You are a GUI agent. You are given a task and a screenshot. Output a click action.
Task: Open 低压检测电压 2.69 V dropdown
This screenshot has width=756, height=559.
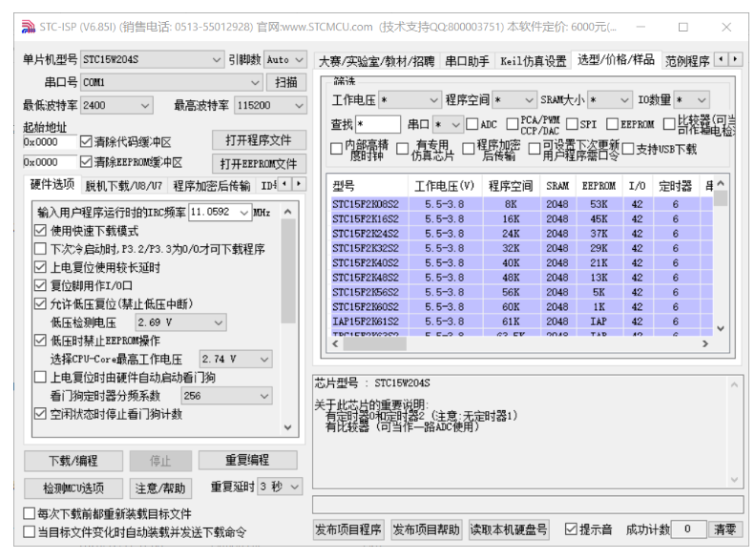pos(179,322)
